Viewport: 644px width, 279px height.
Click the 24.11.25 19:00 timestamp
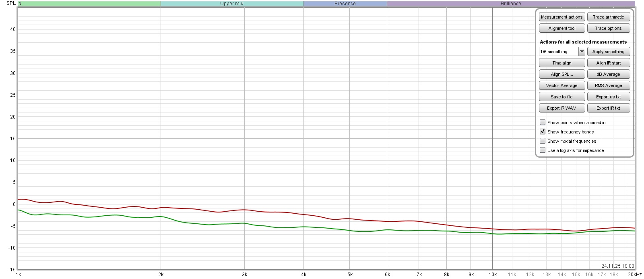[618, 266]
